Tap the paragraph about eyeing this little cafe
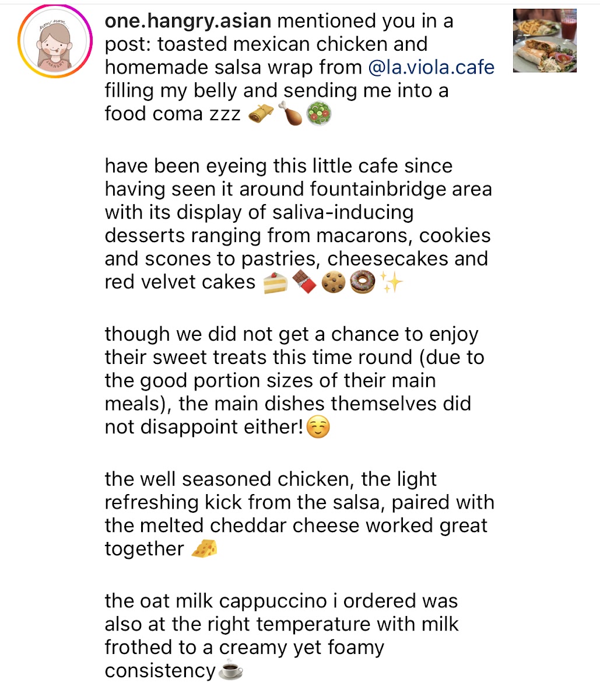600x700 pixels. coord(297,224)
